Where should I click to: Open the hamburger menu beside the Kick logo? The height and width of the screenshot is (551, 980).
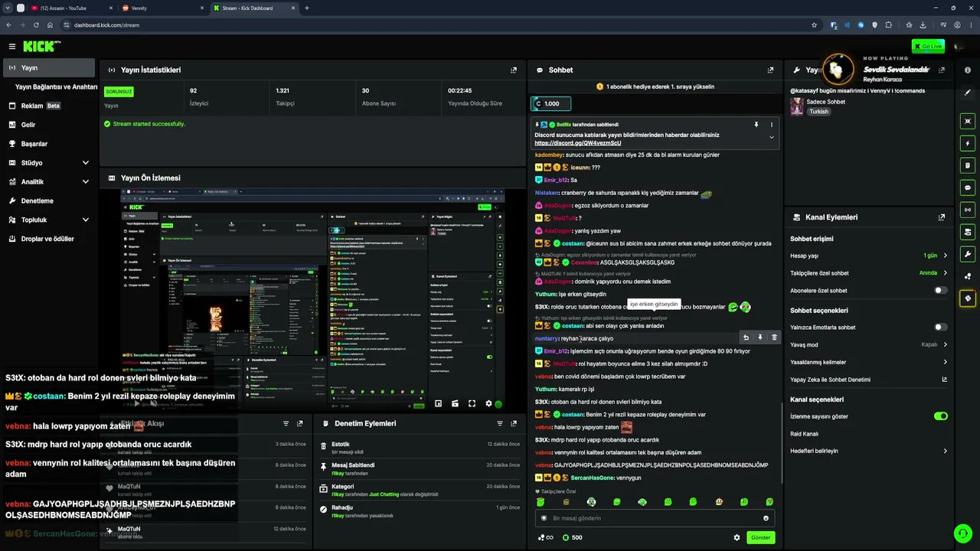[11, 47]
